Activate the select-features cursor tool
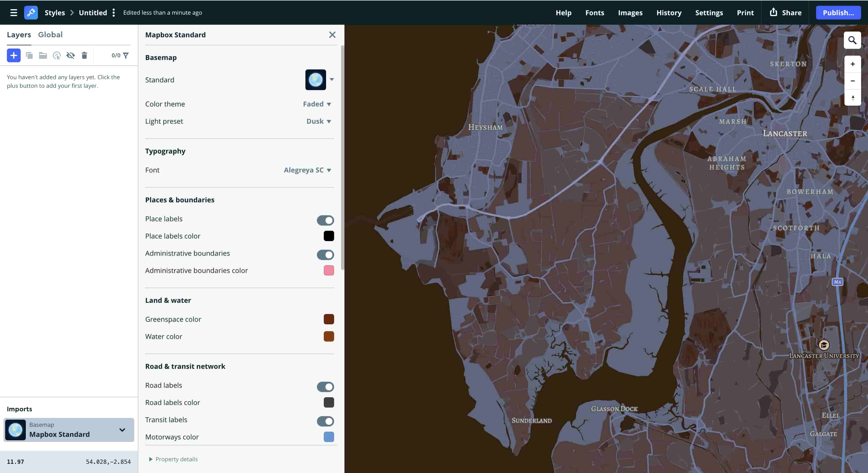868x473 pixels. click(57, 56)
